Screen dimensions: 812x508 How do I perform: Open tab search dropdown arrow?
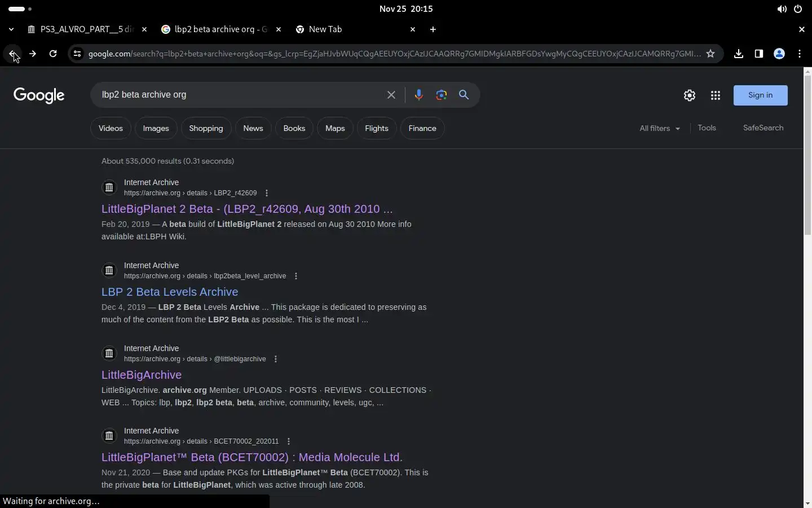[x=11, y=29]
